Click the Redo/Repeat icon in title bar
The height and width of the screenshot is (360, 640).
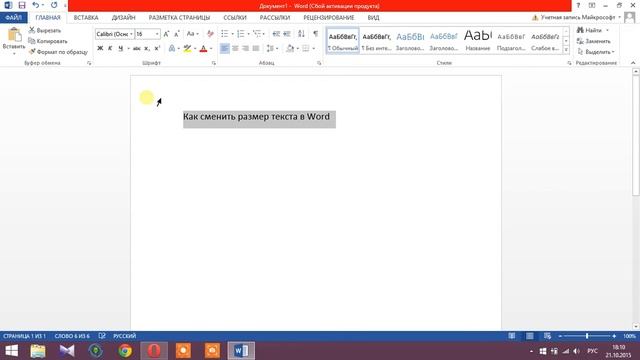(54, 5)
